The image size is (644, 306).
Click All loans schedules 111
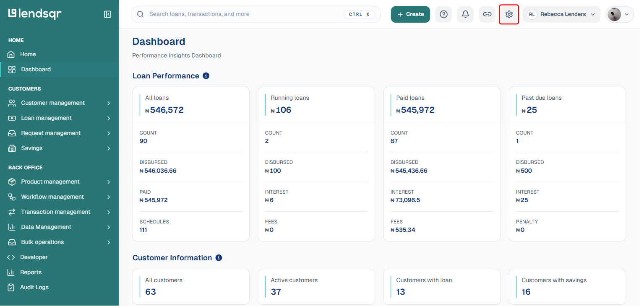click(x=143, y=230)
